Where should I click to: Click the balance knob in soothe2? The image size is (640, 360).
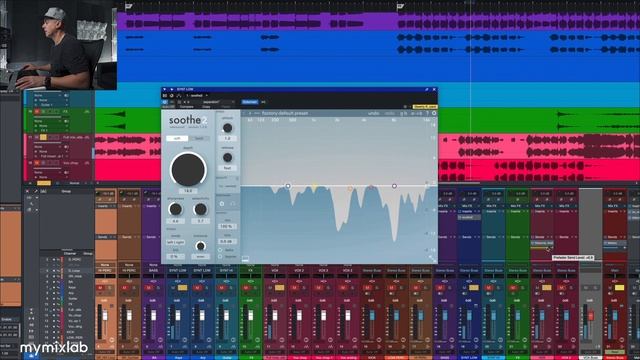click(200, 246)
